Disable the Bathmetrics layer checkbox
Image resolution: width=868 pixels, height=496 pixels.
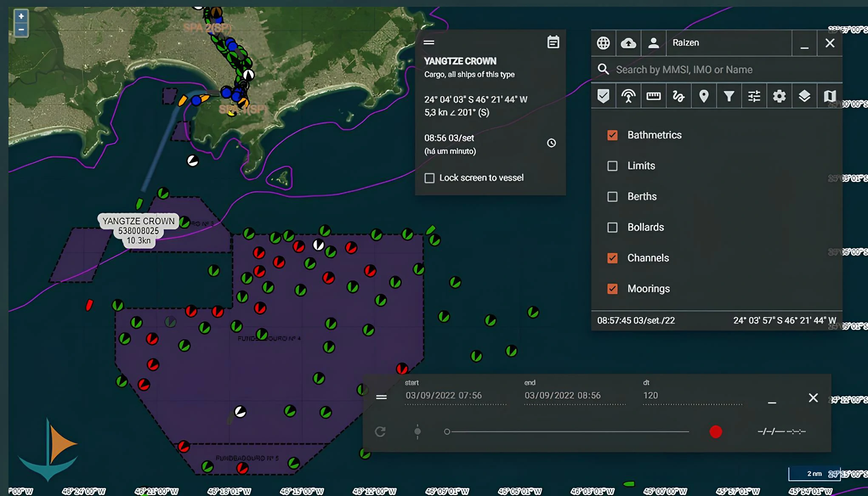pos(612,135)
